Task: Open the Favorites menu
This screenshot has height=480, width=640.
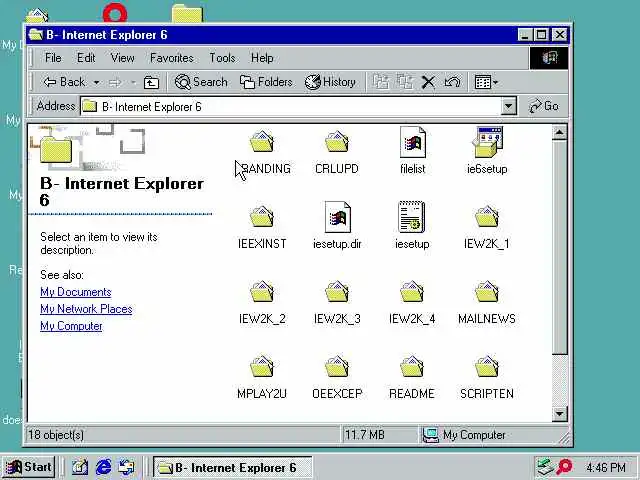Action: coord(172,58)
